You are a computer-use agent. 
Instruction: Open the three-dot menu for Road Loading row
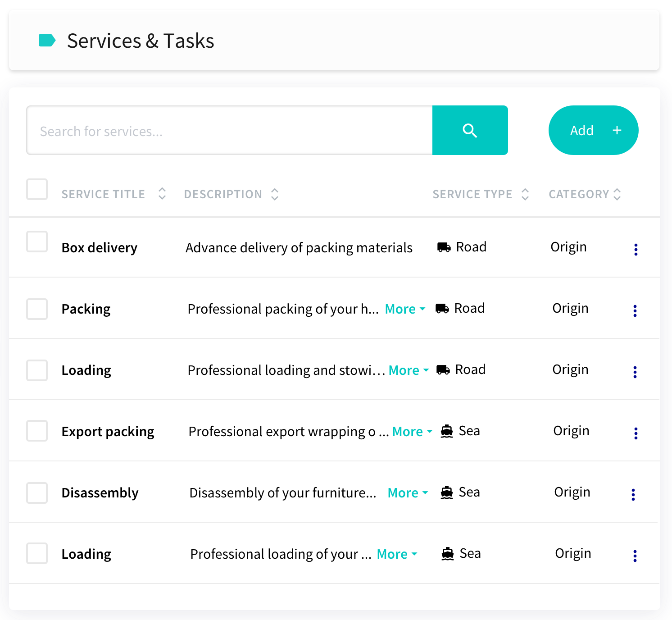coord(635,372)
